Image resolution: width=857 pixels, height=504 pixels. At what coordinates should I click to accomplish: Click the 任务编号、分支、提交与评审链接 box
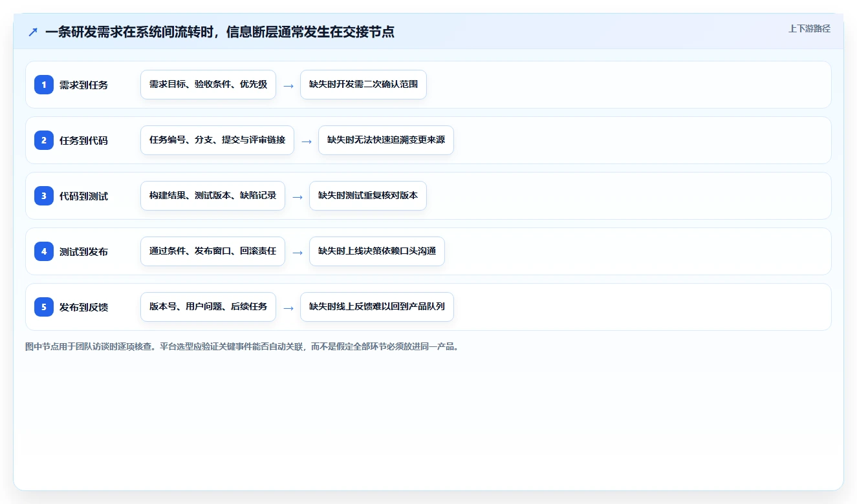pyautogui.click(x=217, y=140)
